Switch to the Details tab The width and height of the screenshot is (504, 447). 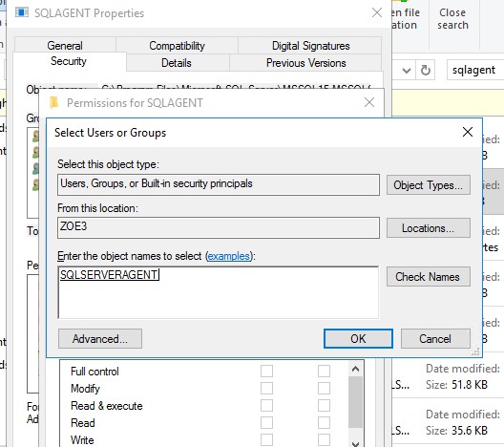[177, 63]
